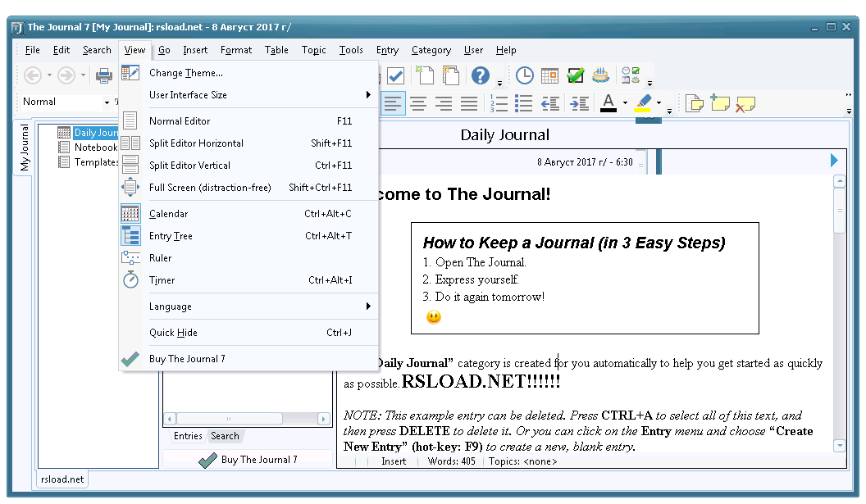
Task: Select Templates category in tree
Action: [96, 162]
